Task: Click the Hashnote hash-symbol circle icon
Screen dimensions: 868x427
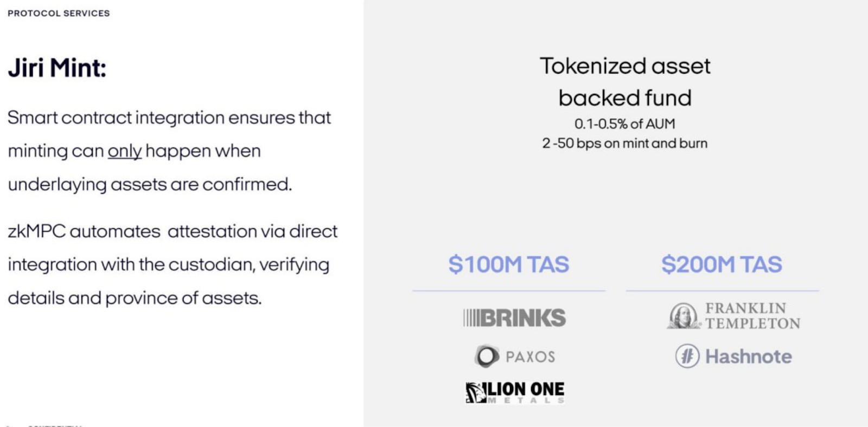Action: [x=687, y=356]
